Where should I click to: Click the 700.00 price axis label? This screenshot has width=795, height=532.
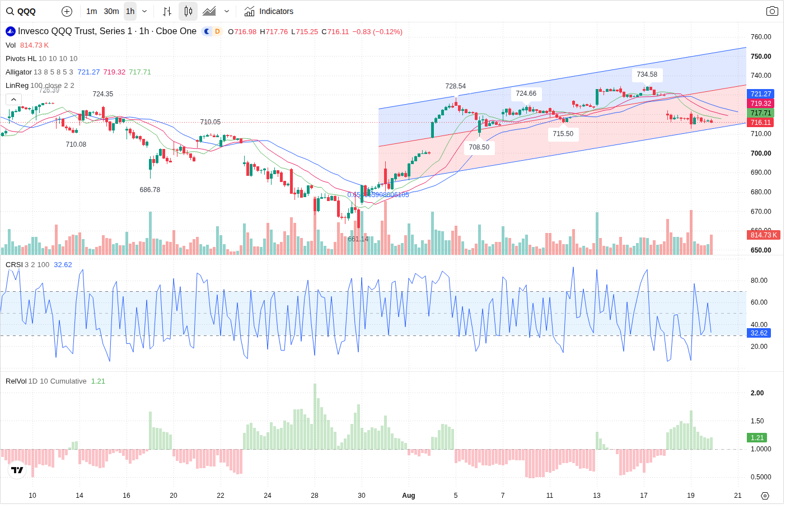[x=761, y=153]
